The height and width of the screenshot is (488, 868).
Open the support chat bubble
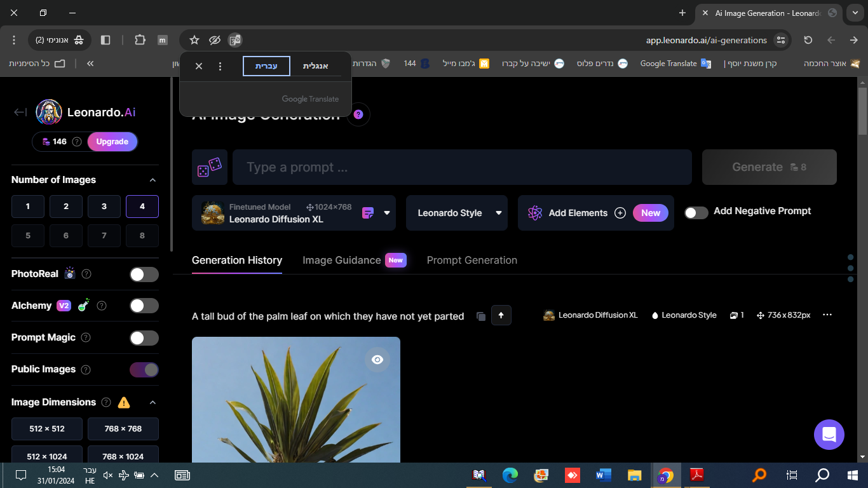click(x=829, y=434)
